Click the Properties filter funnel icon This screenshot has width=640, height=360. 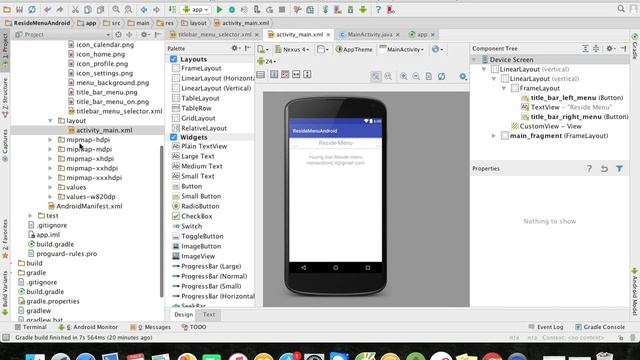pos(619,169)
